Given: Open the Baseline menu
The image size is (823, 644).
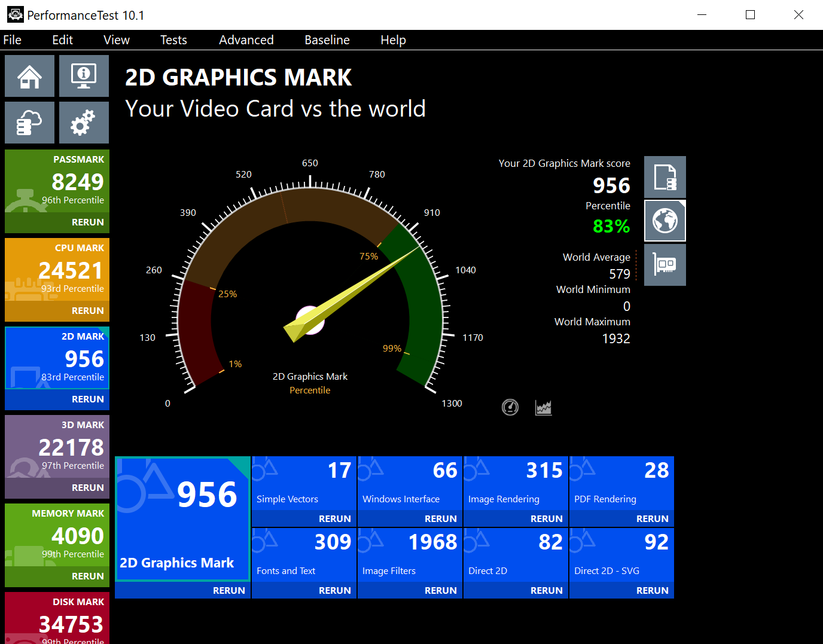Looking at the screenshot, I should [327, 40].
